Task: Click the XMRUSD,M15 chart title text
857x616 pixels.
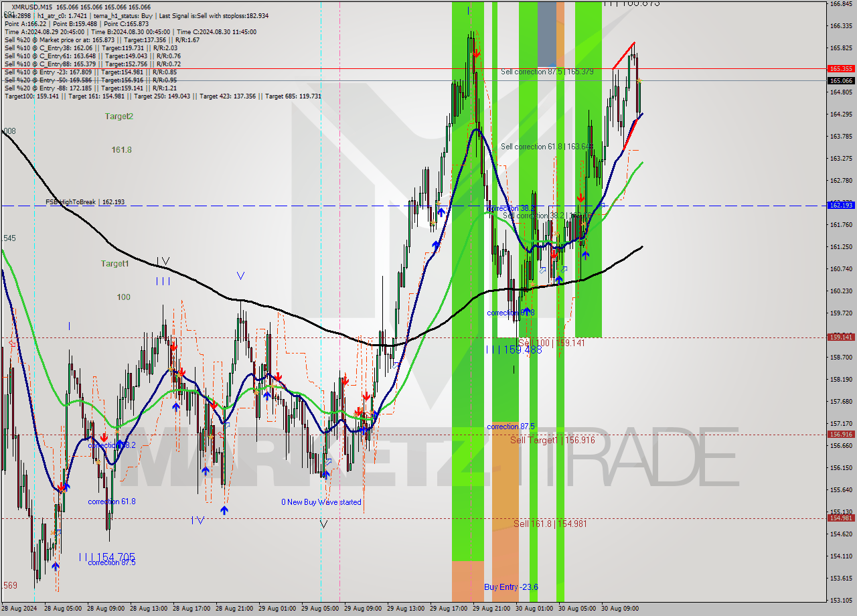Action: tap(33, 7)
